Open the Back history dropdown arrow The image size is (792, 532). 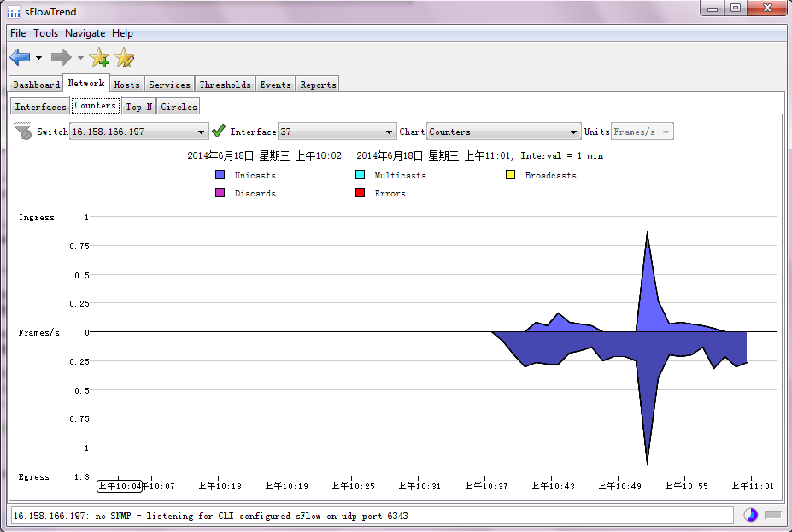(38, 57)
